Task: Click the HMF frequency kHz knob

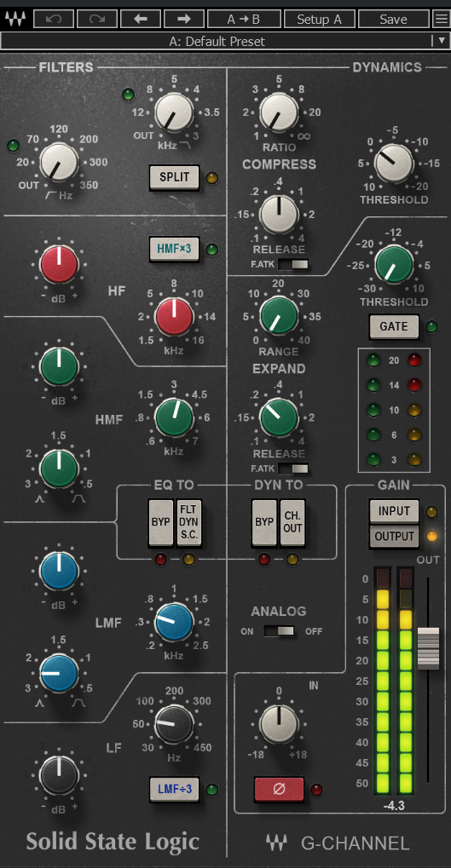Action: coord(174,417)
